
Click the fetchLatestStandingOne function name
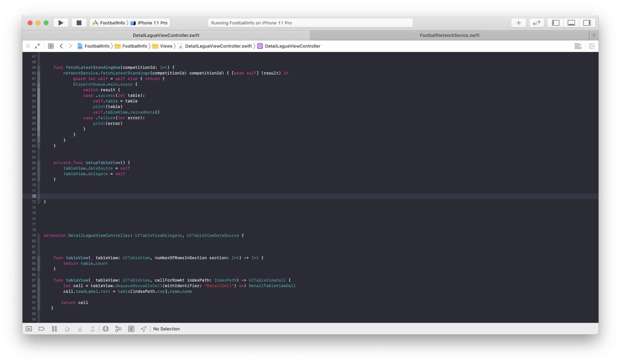pos(93,67)
